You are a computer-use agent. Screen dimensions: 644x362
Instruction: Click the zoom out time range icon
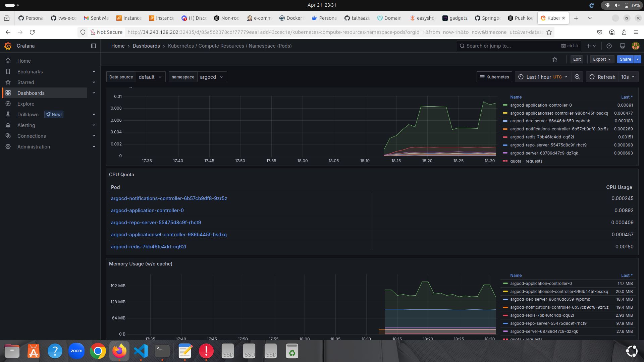coord(577,77)
